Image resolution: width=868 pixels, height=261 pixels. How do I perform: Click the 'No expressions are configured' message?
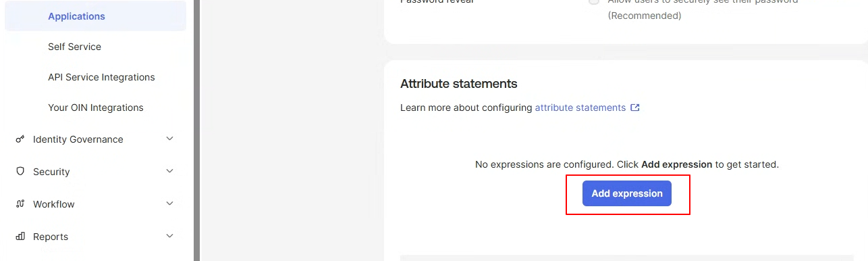point(627,164)
